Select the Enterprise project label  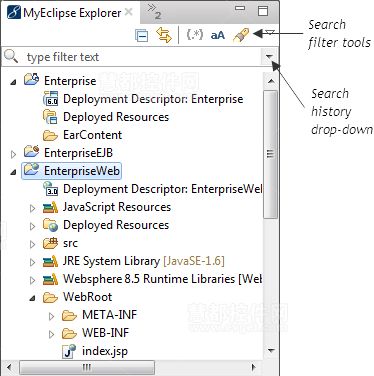(70, 81)
